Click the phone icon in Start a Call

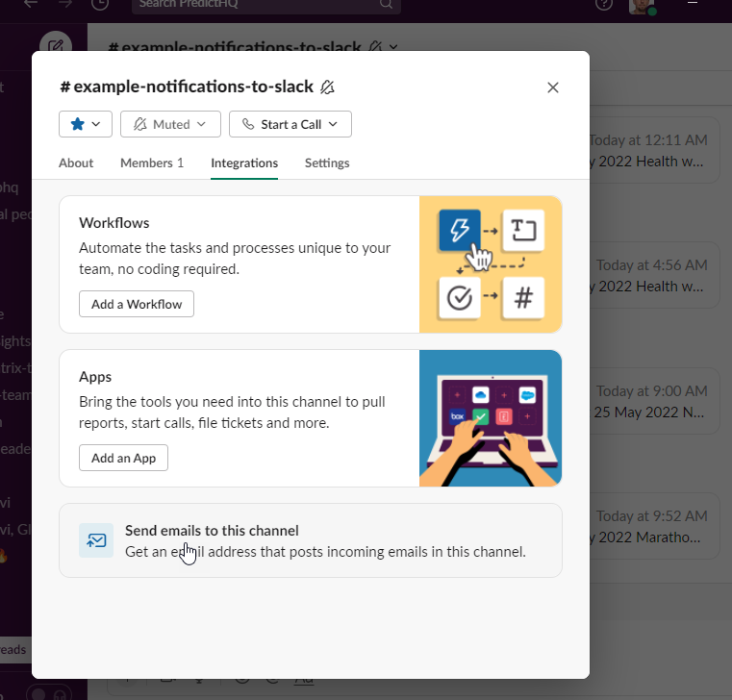click(248, 124)
